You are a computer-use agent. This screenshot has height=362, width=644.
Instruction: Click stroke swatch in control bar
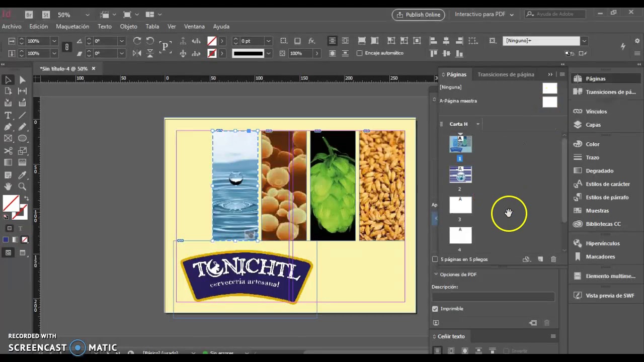(x=212, y=53)
